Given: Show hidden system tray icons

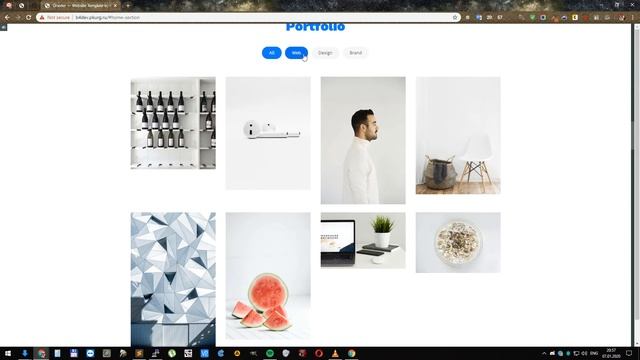Looking at the screenshot, I should (544, 353).
